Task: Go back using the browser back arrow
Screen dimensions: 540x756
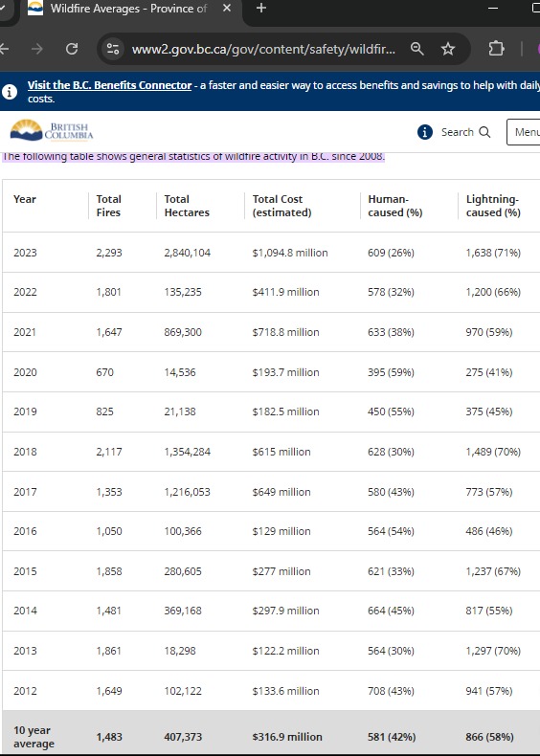Action: [x=4, y=49]
